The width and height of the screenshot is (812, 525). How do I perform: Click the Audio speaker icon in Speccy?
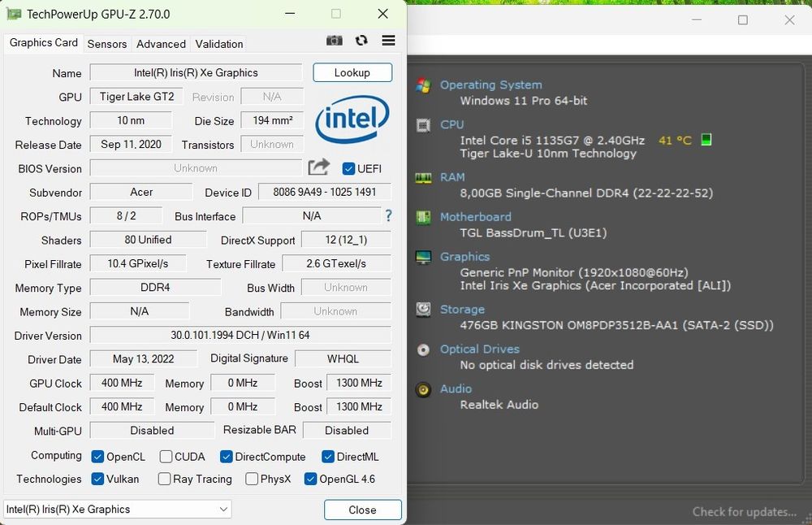(423, 389)
